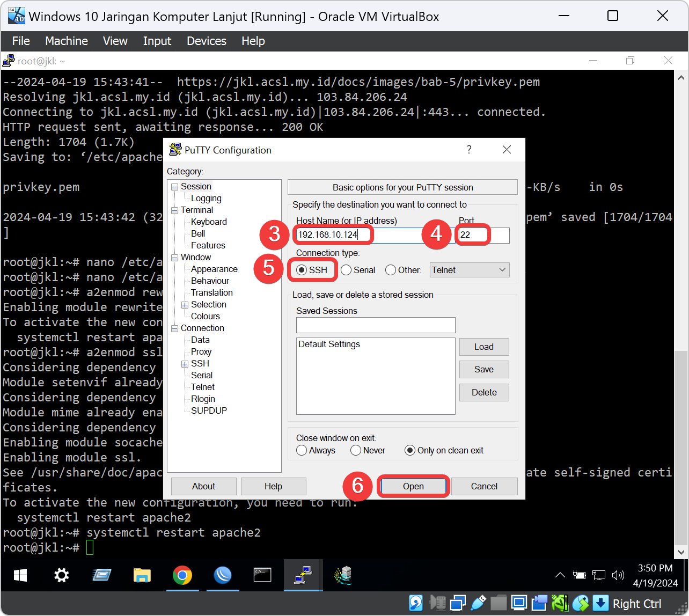Click the VirtualBox shared folders indicator
The width and height of the screenshot is (689, 616).
coord(499,604)
